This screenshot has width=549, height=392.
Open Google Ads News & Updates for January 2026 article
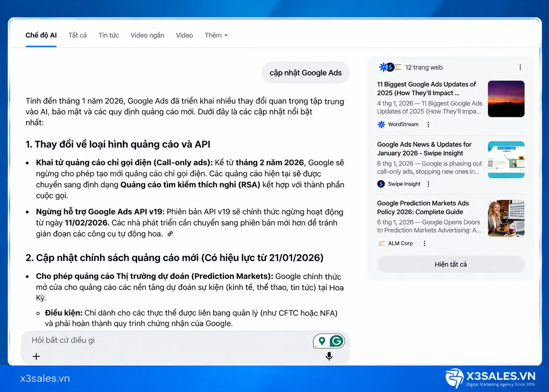(x=424, y=149)
